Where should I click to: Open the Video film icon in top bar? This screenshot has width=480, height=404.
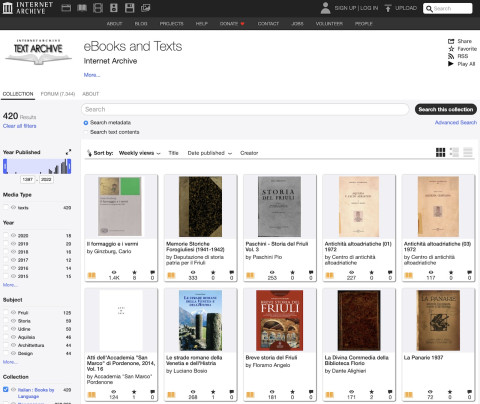click(98, 8)
